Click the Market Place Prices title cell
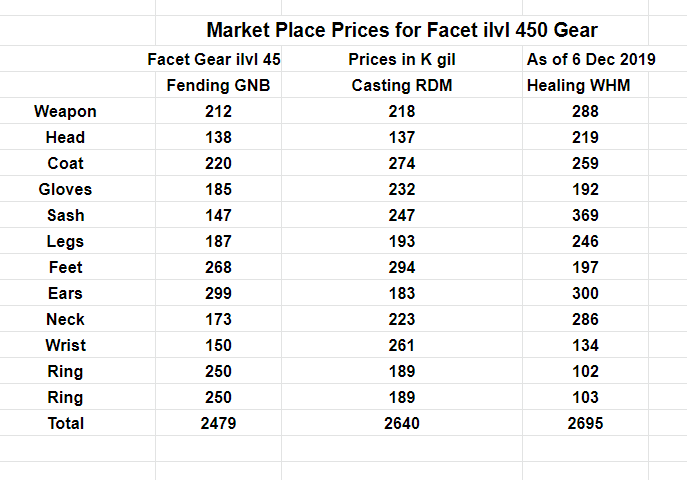Image resolution: width=687 pixels, height=480 pixels. tap(402, 30)
